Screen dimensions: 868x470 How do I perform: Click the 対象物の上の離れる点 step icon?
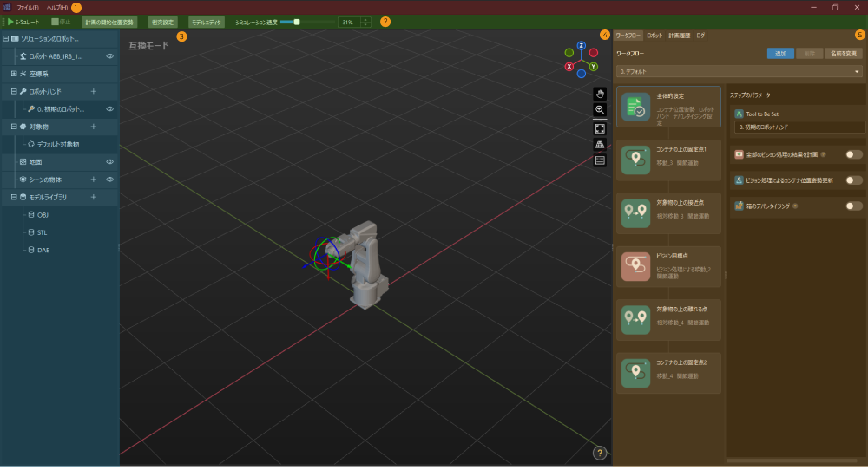pos(635,320)
